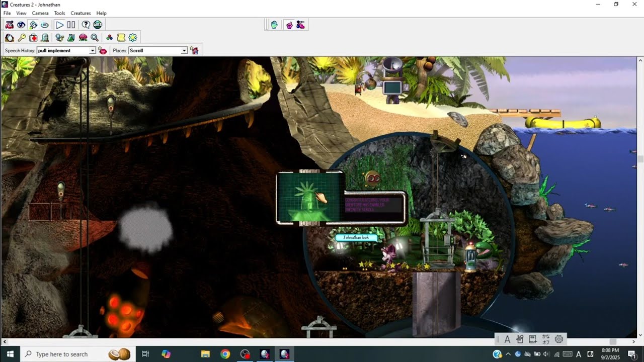Open the Tools menu
Screen dimensions: 644x362
coord(59,13)
